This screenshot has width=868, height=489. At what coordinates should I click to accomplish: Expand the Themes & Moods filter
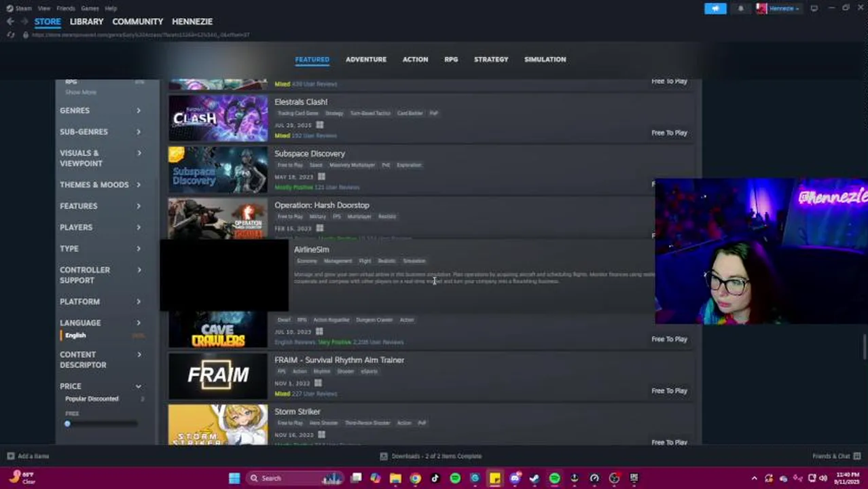tap(101, 185)
